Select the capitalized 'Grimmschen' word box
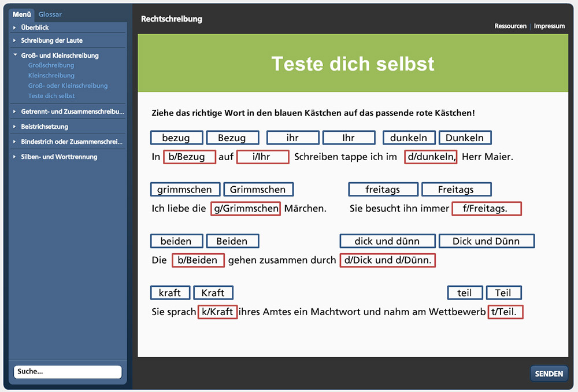Viewport: 578px width, 392px height. (x=258, y=189)
